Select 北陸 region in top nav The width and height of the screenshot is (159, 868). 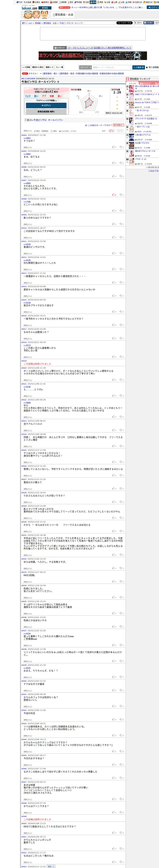click(86, 2)
